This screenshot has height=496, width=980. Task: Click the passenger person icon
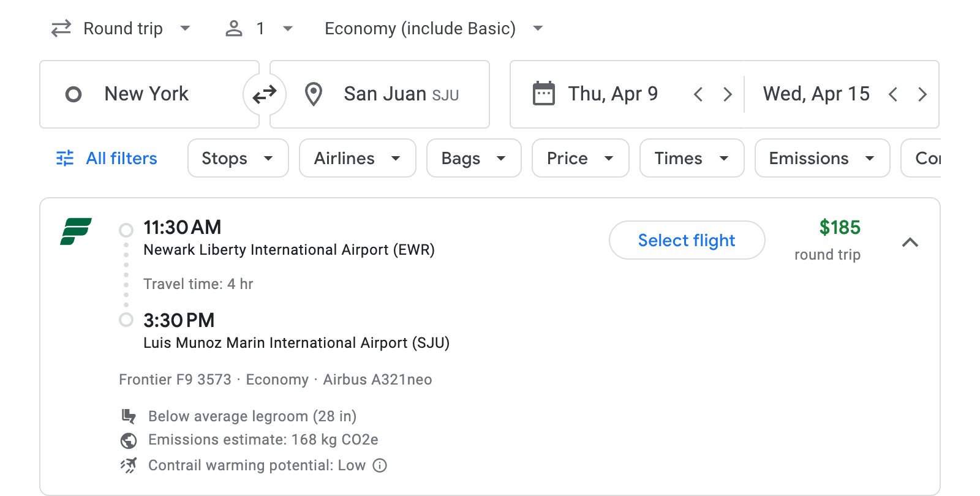[x=233, y=28]
